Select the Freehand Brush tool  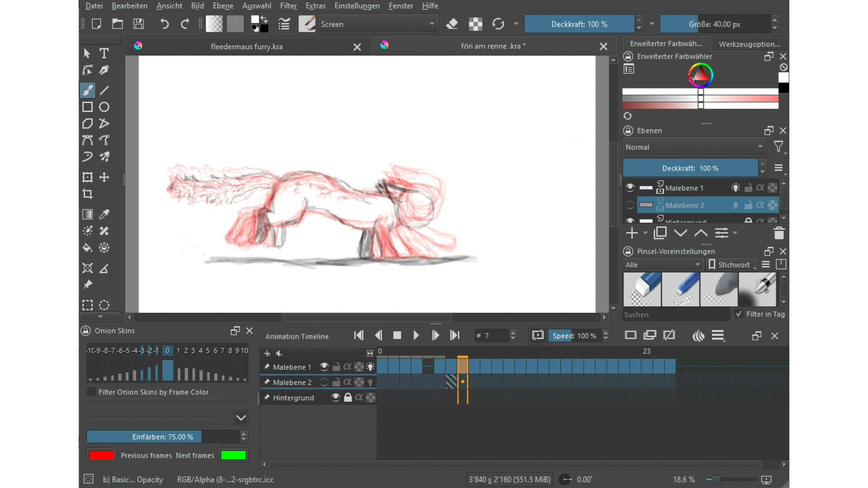[87, 90]
